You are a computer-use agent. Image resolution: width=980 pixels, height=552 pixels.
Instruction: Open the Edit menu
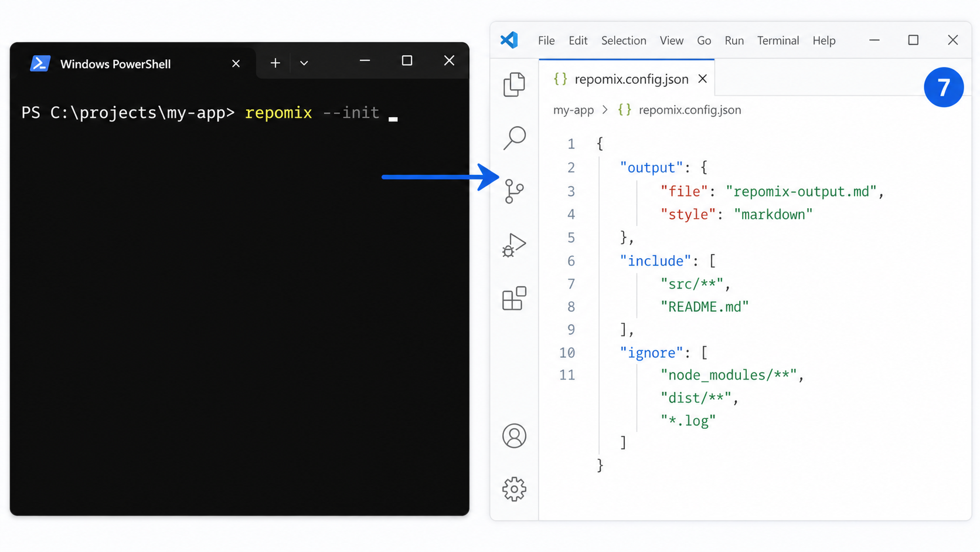coord(578,40)
